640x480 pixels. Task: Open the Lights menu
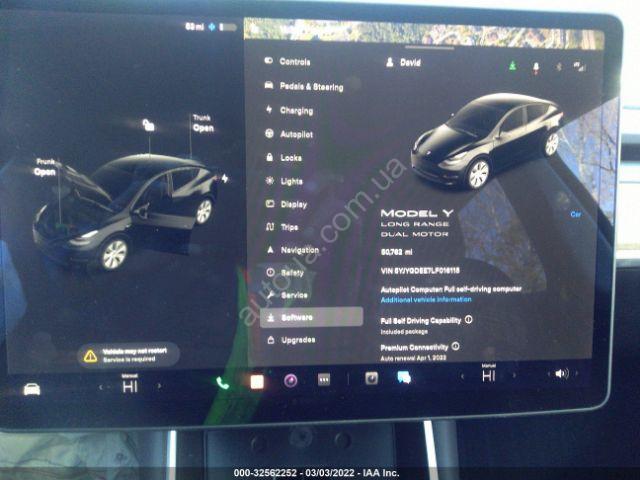tap(284, 181)
